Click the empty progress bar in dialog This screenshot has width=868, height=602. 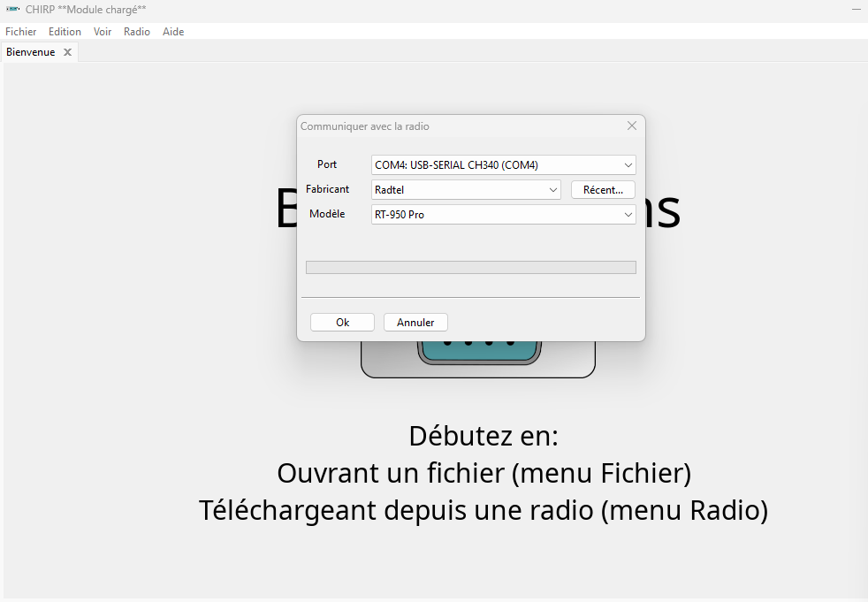click(470, 268)
